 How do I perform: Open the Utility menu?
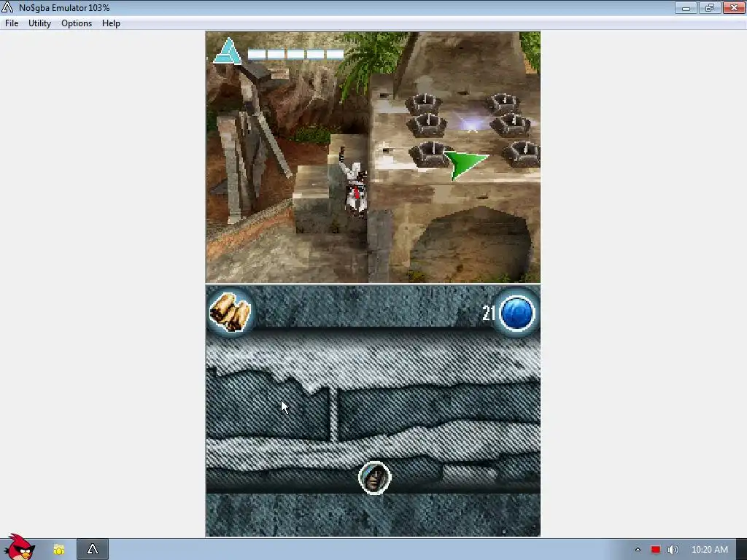click(39, 23)
